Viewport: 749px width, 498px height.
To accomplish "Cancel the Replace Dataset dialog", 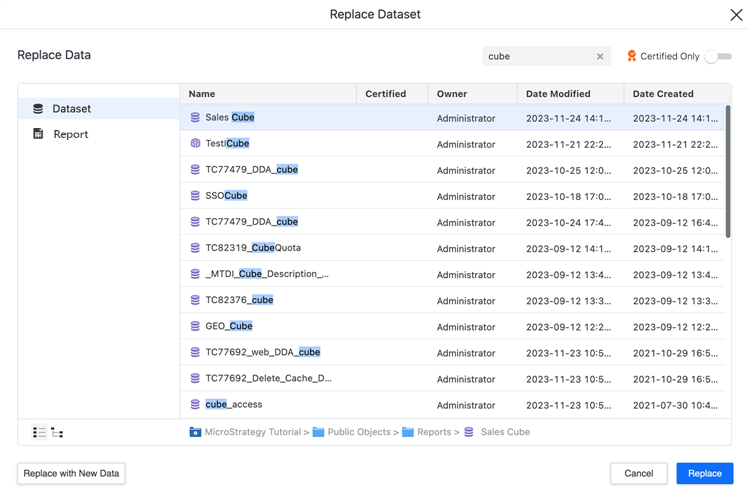I will tap(638, 473).
